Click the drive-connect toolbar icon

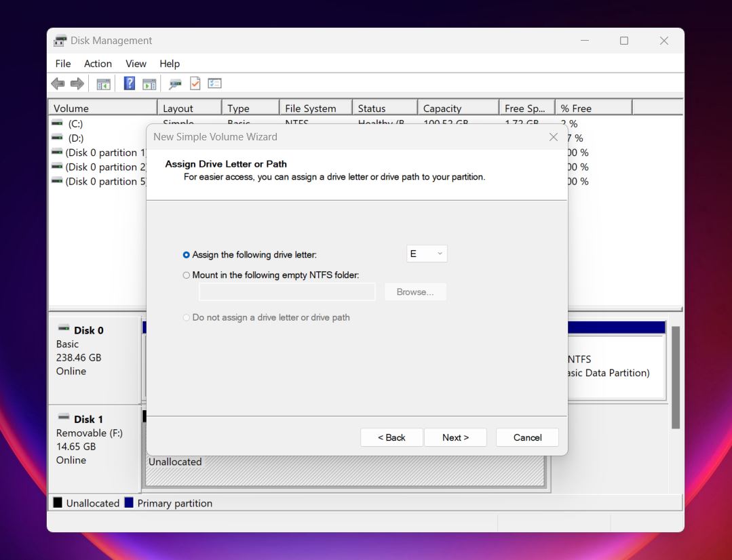pyautogui.click(x=175, y=84)
